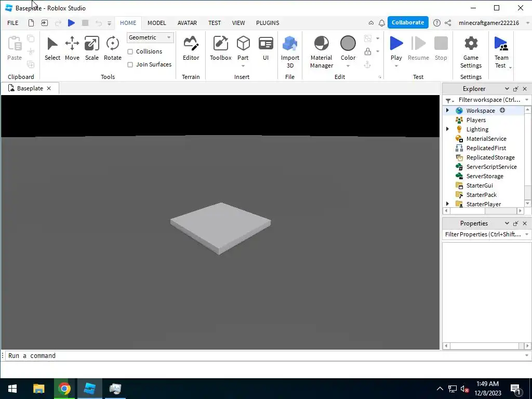Image resolution: width=532 pixels, height=399 pixels.
Task: Open the taskbar notification center
Action: tap(516, 389)
